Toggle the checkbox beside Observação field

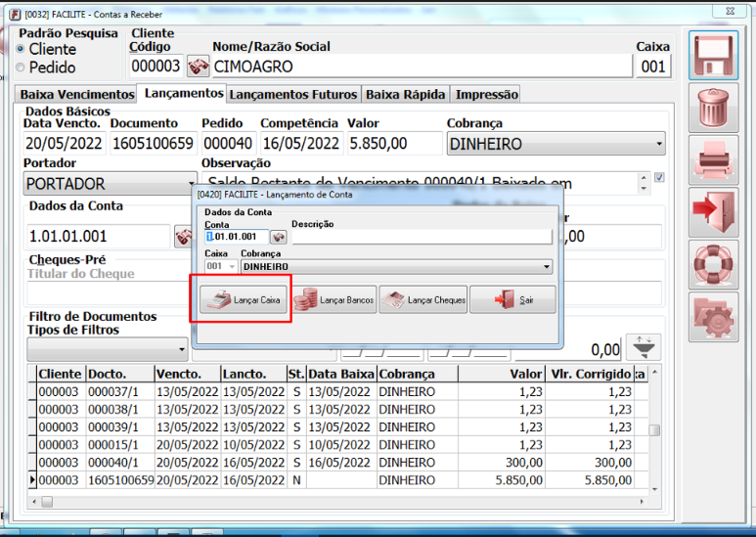tap(659, 178)
